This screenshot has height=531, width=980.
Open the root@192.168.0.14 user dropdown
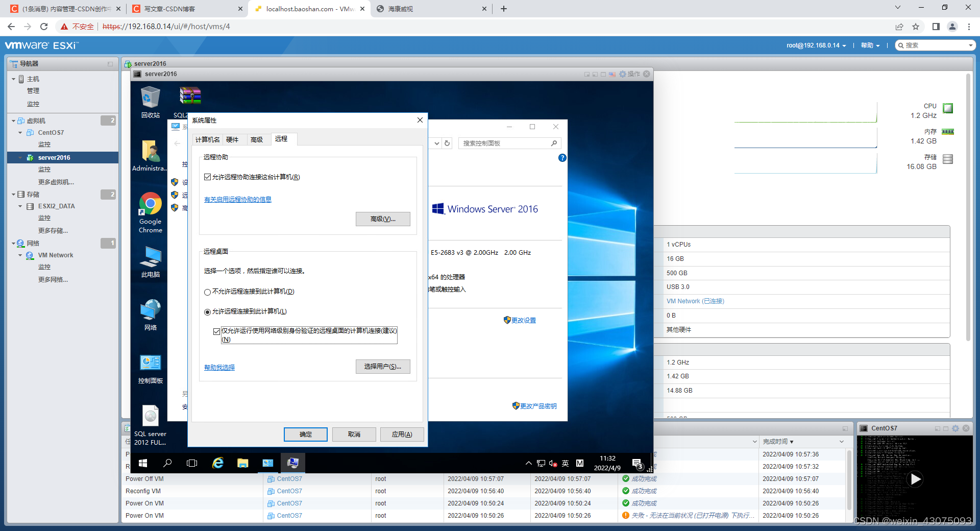816,45
